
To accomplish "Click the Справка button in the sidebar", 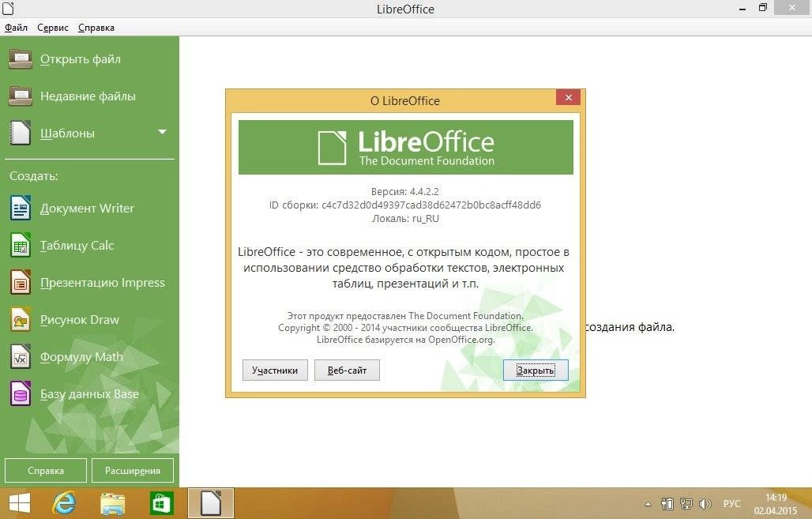I will click(46, 470).
